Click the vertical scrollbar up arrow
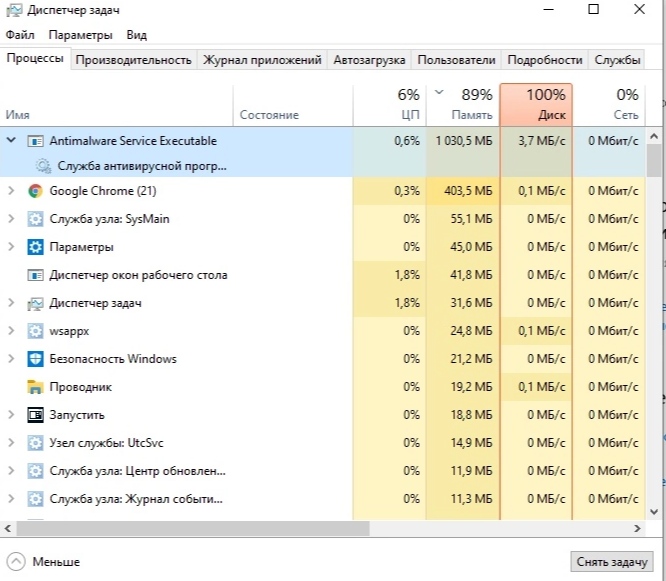This screenshot has width=666, height=581. click(x=654, y=136)
